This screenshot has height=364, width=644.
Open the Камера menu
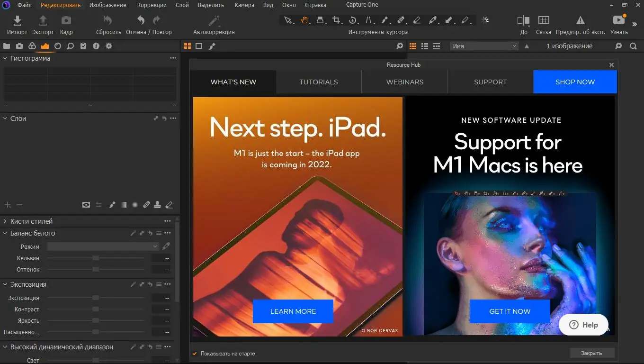244,5
